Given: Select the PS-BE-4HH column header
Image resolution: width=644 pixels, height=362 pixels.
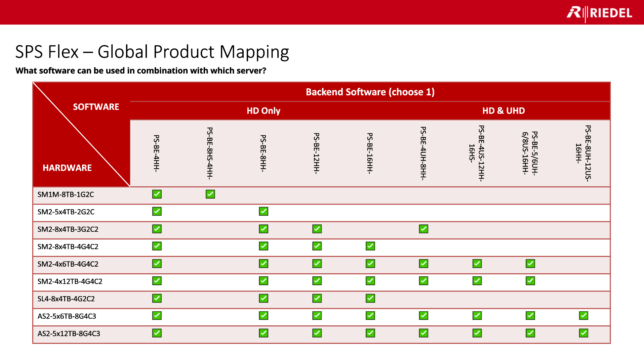Looking at the screenshot, I should click(x=157, y=153).
